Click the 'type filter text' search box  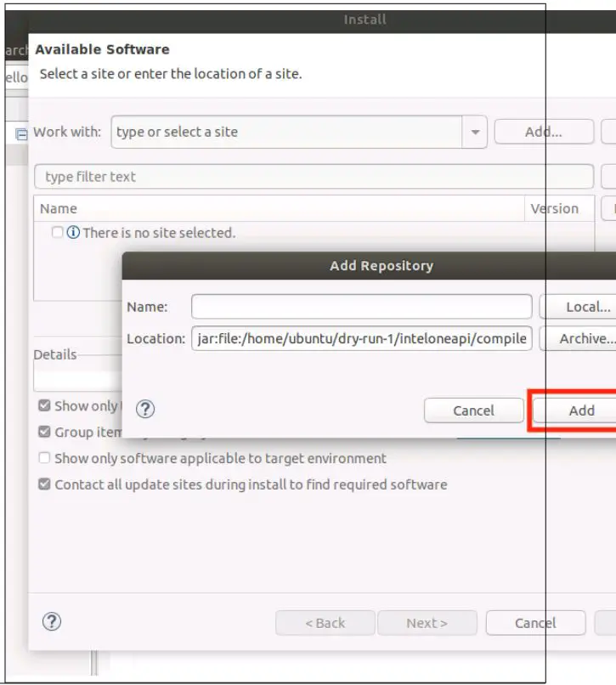click(x=255, y=177)
